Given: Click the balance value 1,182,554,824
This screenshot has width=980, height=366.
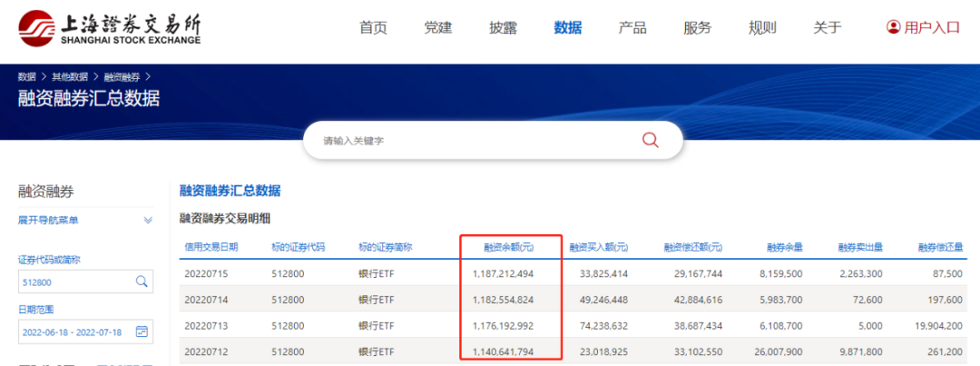Looking at the screenshot, I should pos(503,300).
